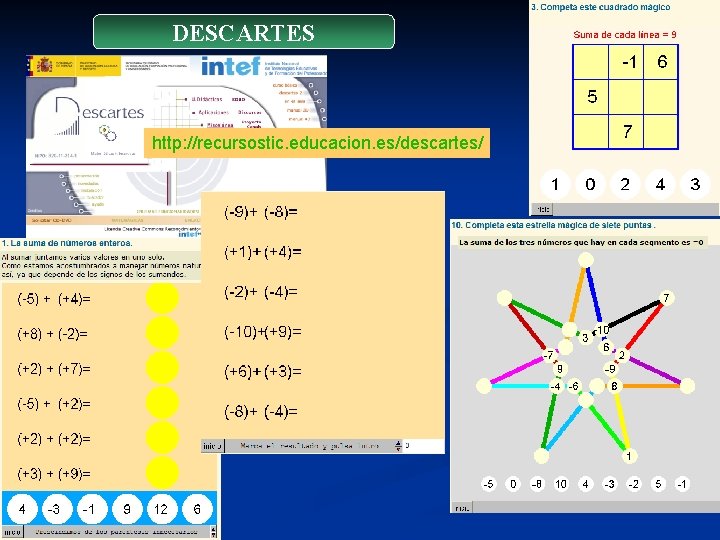Click the magic square cell containing -1
720x540 pixels.
point(626,62)
